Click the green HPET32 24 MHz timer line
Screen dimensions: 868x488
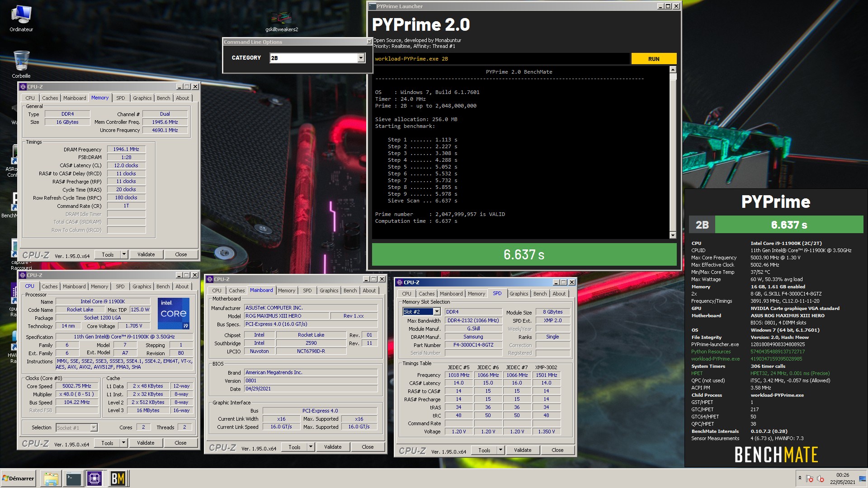coord(790,373)
